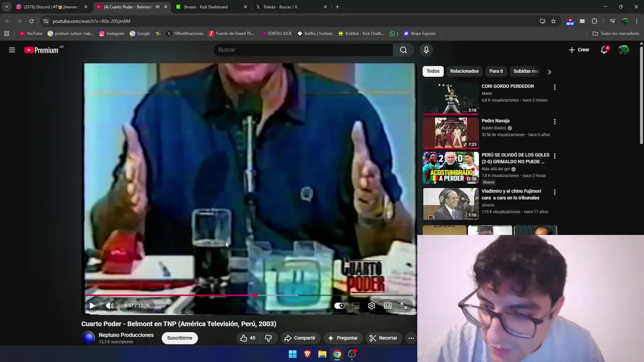The width and height of the screenshot is (644, 362).
Task: Open the Windows Start menu
Action: (292, 354)
